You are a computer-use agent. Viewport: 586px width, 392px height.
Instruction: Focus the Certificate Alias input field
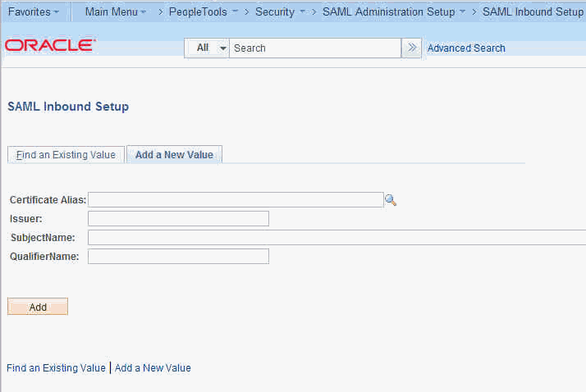[236, 200]
